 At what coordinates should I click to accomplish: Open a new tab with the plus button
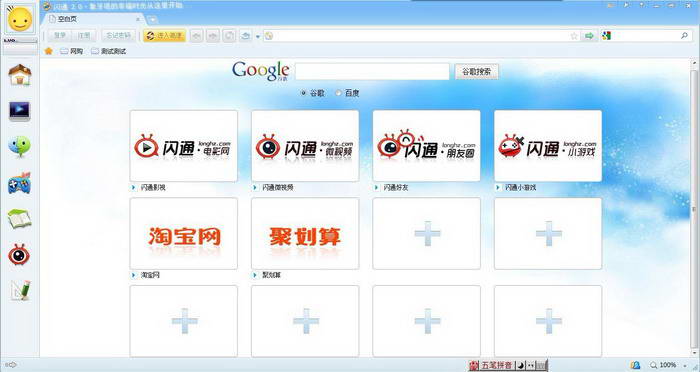(152, 19)
